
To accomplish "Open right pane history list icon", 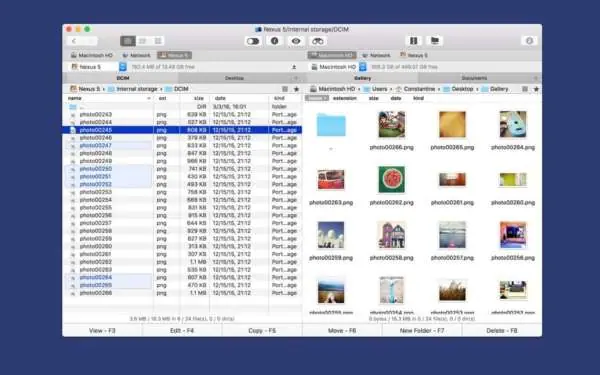I will [525, 89].
